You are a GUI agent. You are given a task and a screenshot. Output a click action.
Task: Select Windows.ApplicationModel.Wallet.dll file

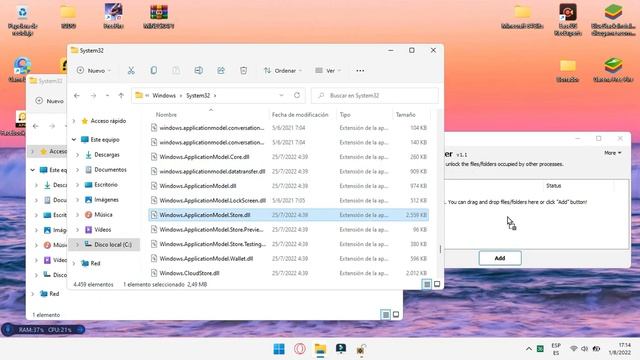tap(288, 258)
